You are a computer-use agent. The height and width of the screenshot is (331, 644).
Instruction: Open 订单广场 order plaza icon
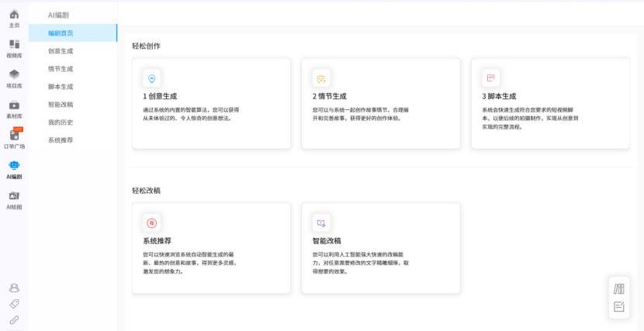click(14, 135)
